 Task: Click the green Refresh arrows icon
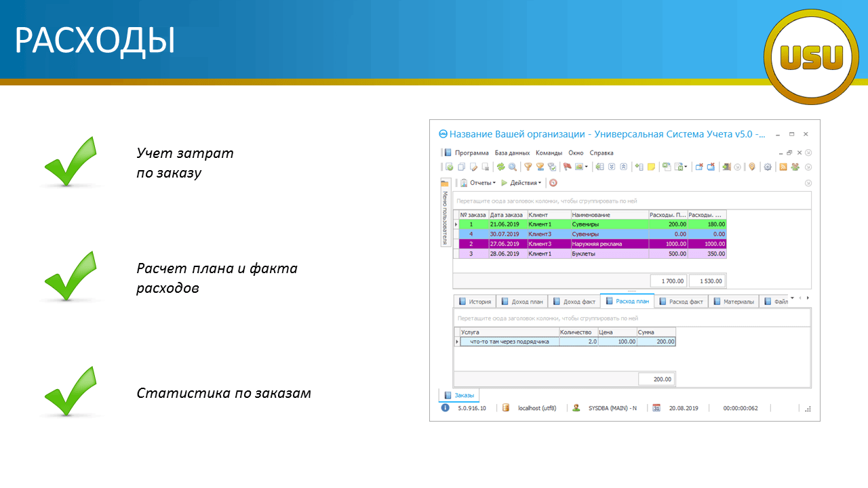(x=500, y=167)
